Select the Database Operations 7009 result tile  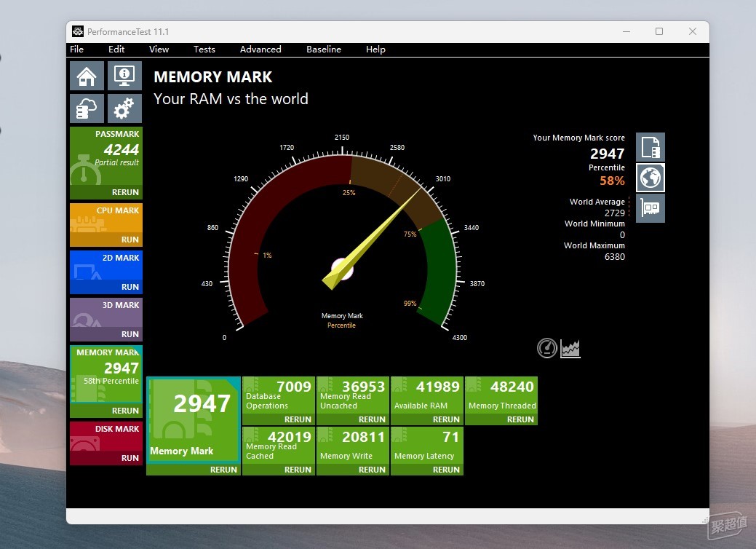[x=279, y=395]
